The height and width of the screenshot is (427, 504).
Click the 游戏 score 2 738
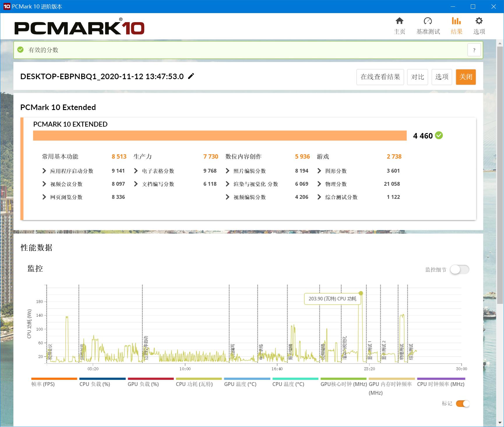(x=394, y=157)
